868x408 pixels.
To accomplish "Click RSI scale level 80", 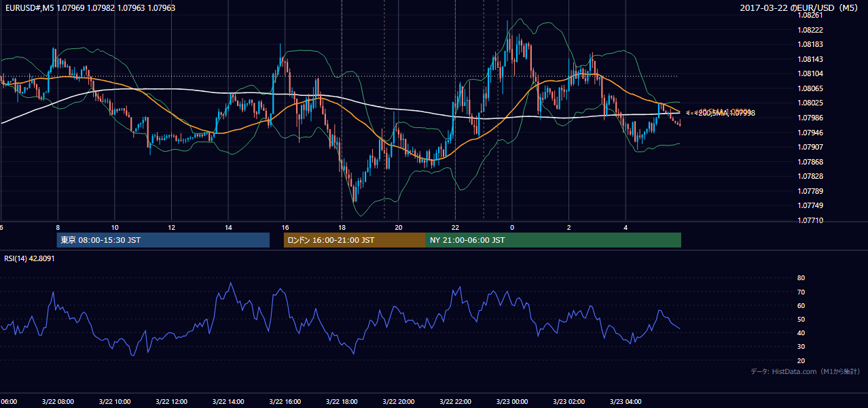I will click(x=801, y=278).
